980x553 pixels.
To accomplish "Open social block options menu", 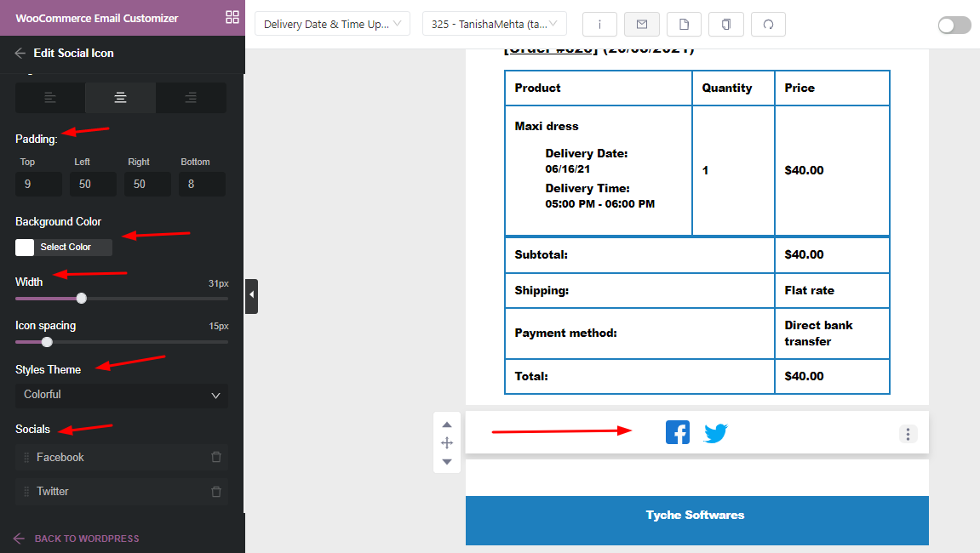I will 908,434.
